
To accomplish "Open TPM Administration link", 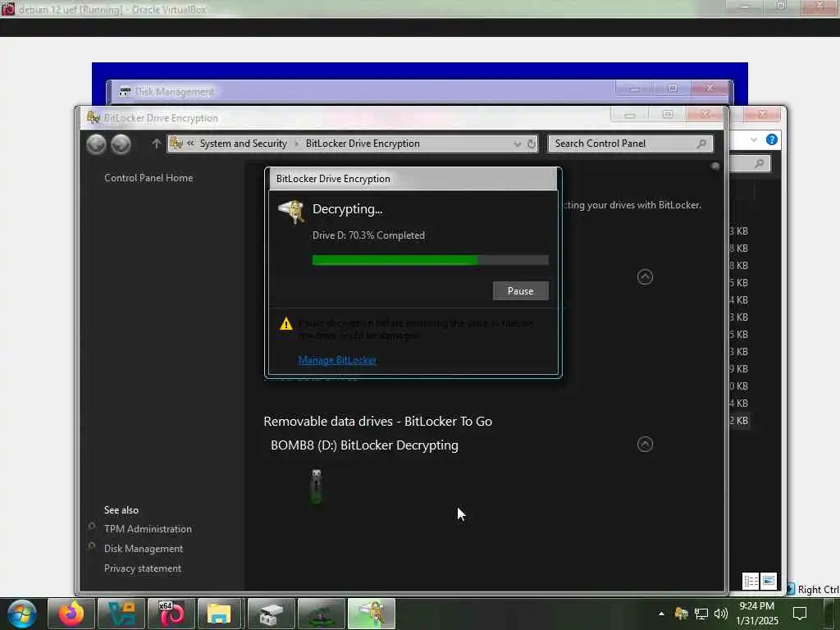I will [x=148, y=529].
